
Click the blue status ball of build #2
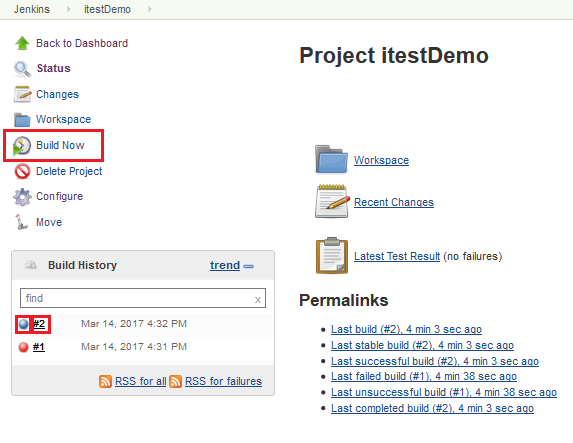23,324
